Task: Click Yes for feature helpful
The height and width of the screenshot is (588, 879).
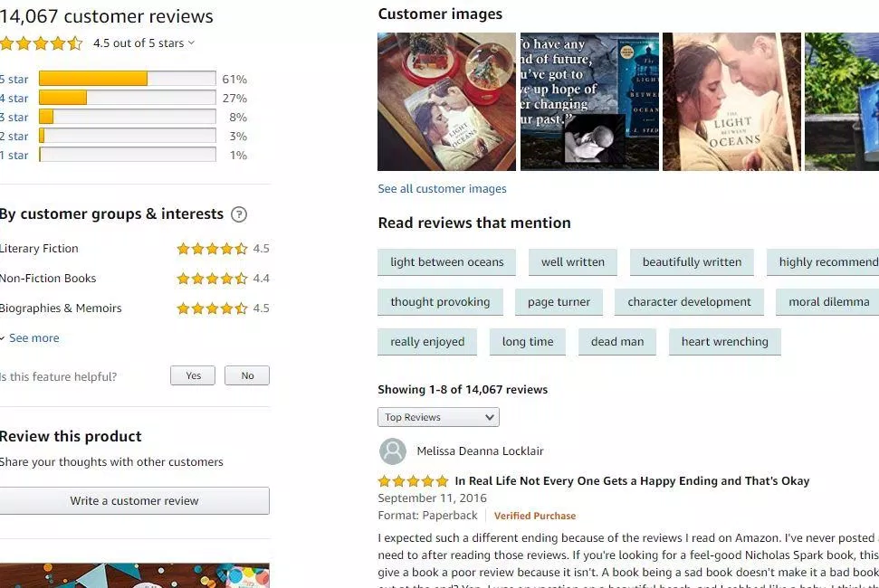Action: (x=193, y=375)
